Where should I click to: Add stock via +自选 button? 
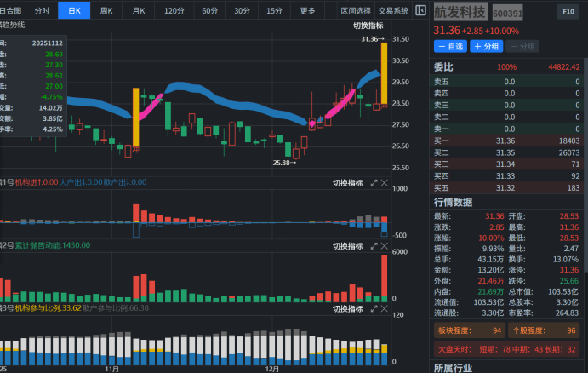click(452, 46)
